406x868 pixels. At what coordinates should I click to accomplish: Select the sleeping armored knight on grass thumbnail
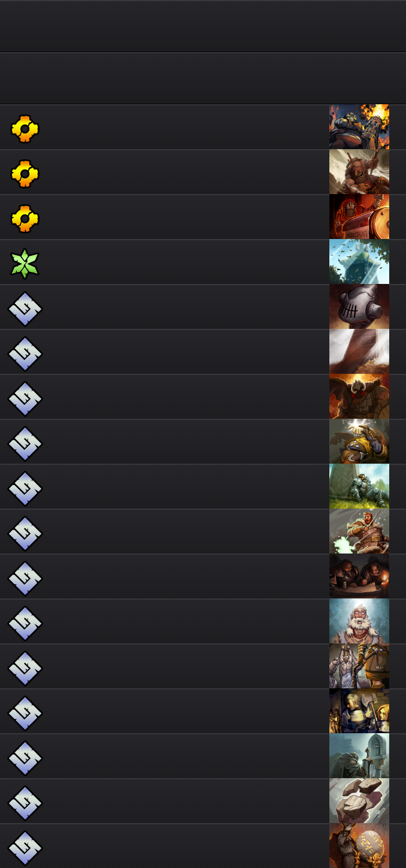pos(359,486)
